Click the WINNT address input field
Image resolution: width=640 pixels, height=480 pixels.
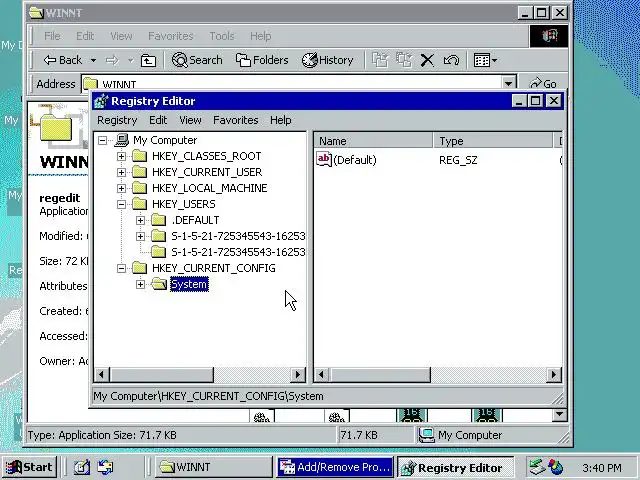292,83
